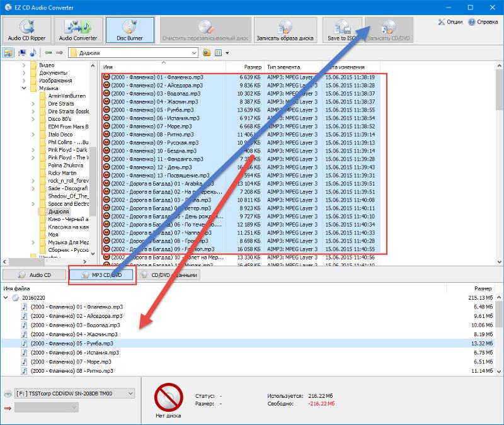504x425 pixels.
Task: Switch to the CD/DVD с данными tab
Action: click(x=170, y=275)
